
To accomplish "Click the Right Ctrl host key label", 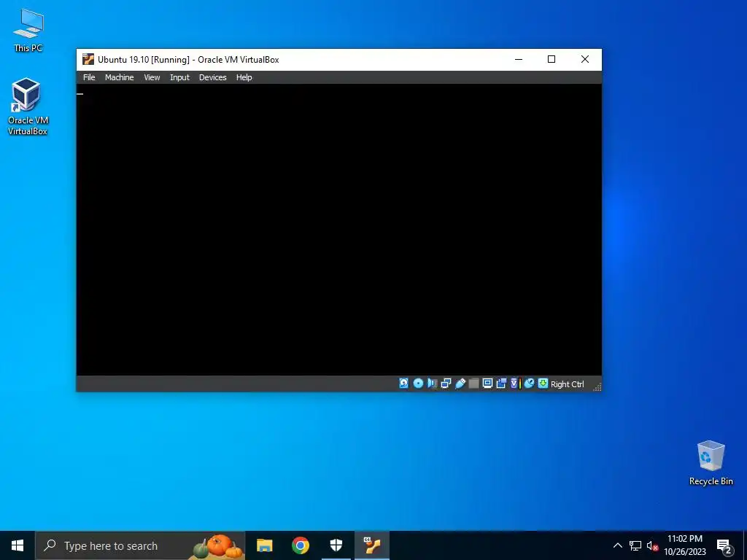I will [567, 384].
